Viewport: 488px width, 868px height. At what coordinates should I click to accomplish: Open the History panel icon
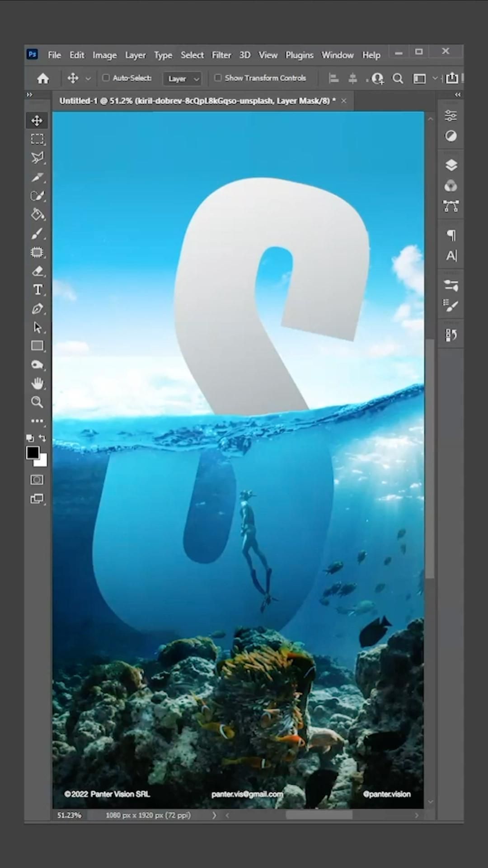click(x=451, y=335)
